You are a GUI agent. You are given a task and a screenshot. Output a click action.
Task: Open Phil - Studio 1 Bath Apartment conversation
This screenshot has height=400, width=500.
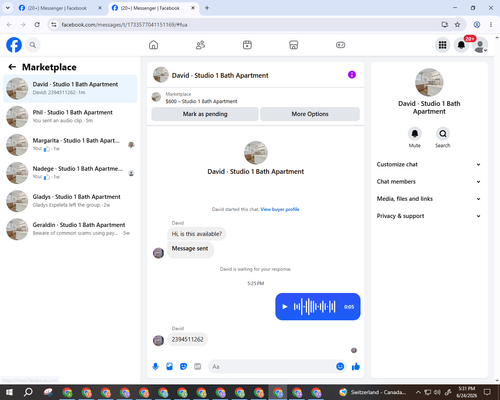click(x=70, y=117)
